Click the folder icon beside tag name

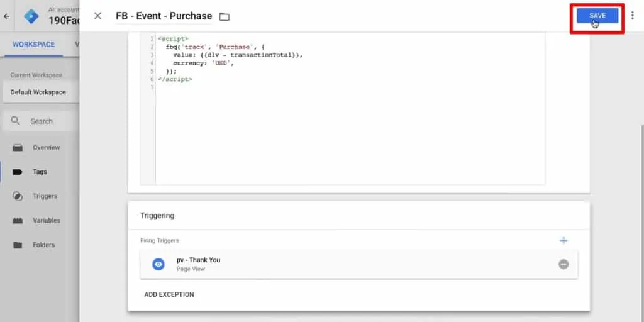[225, 17]
